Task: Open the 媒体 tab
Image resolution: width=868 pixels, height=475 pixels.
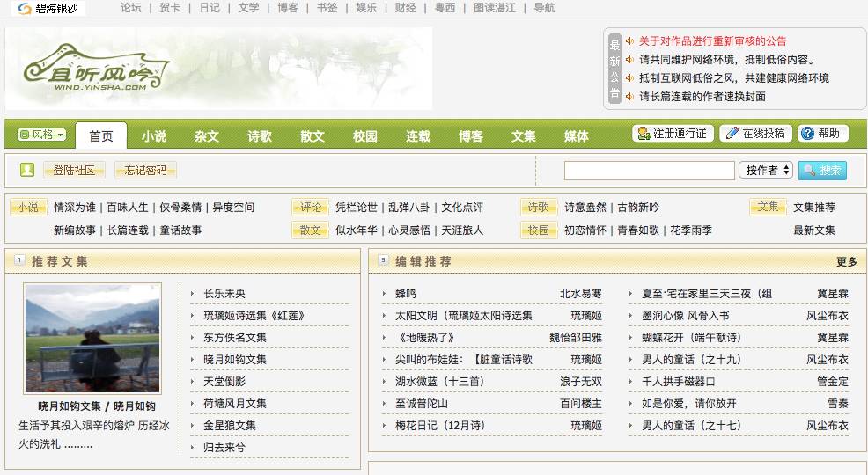Action: click(577, 136)
